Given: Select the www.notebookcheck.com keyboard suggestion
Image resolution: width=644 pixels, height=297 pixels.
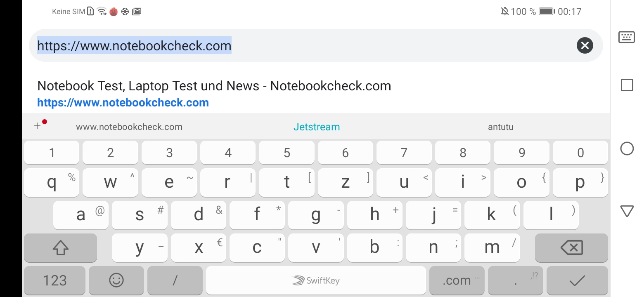Looking at the screenshot, I should coord(129,127).
